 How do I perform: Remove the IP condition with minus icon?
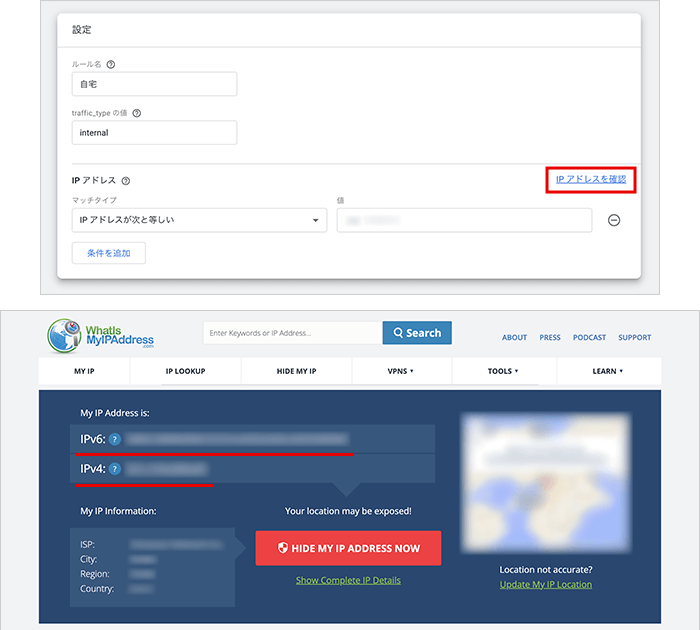click(x=614, y=220)
